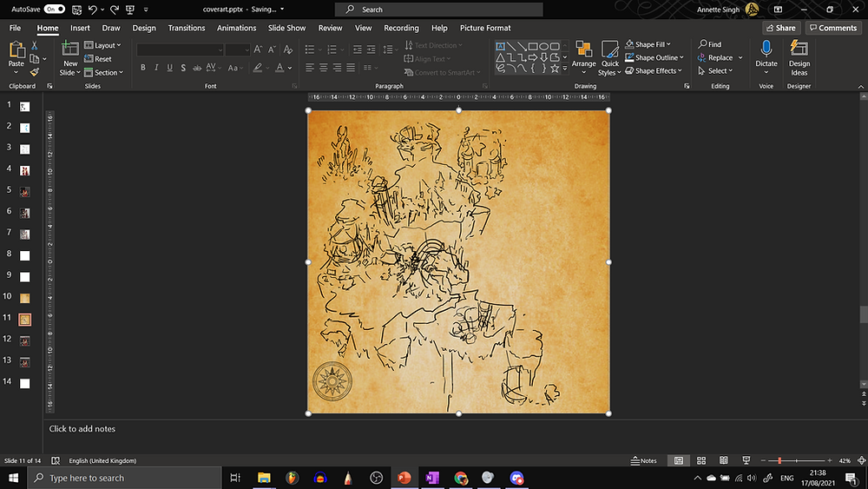The width and height of the screenshot is (868, 489).
Task: Click the Redo arrow icon
Action: pos(114,10)
